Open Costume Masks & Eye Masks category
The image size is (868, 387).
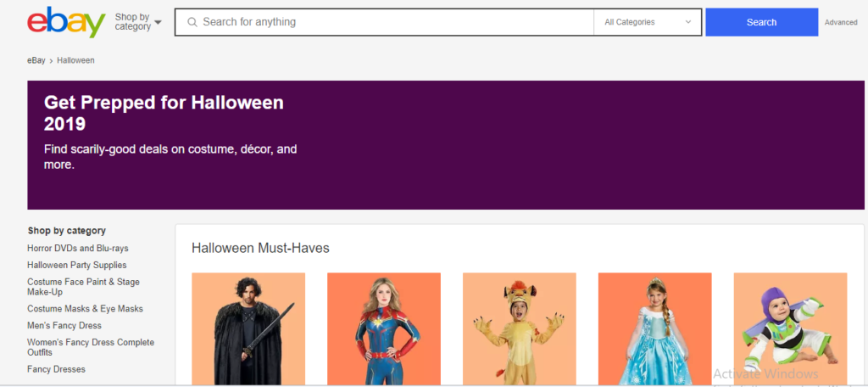[x=86, y=309]
